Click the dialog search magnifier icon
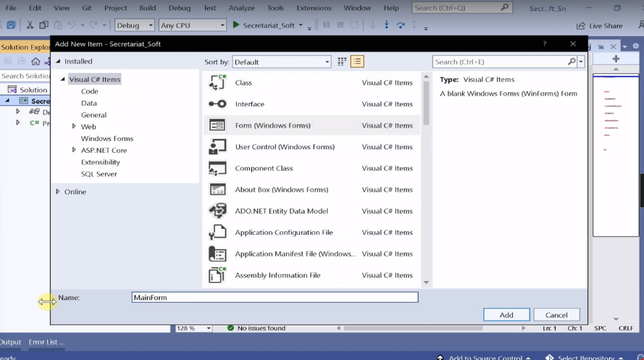Image resolution: width=644 pixels, height=360 pixels. click(572, 62)
